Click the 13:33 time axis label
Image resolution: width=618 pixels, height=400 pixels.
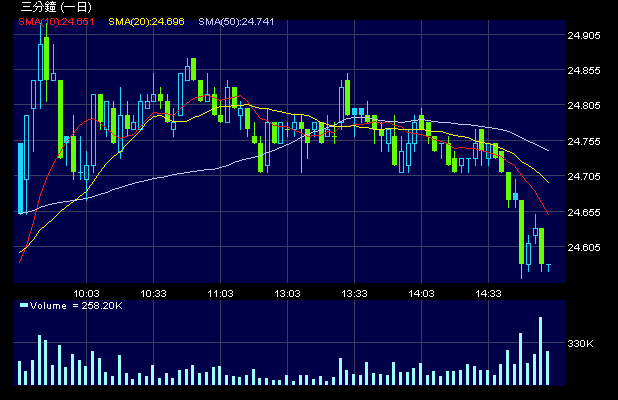354,294
